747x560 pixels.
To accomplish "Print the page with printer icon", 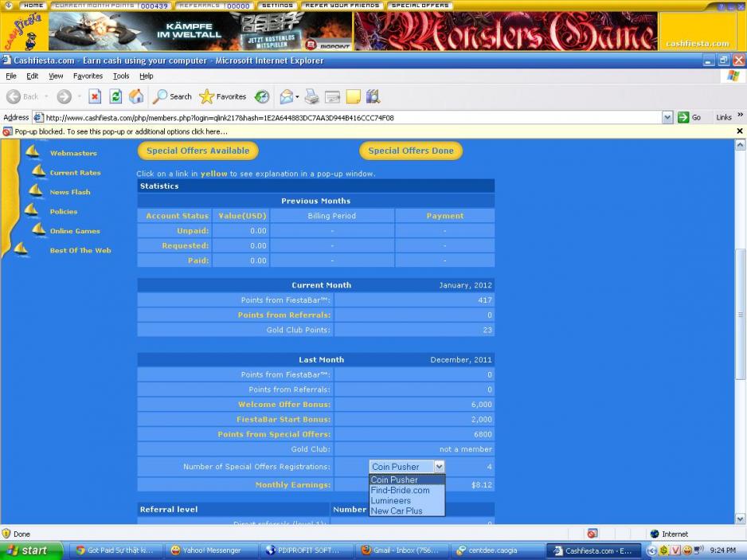I will (312, 96).
